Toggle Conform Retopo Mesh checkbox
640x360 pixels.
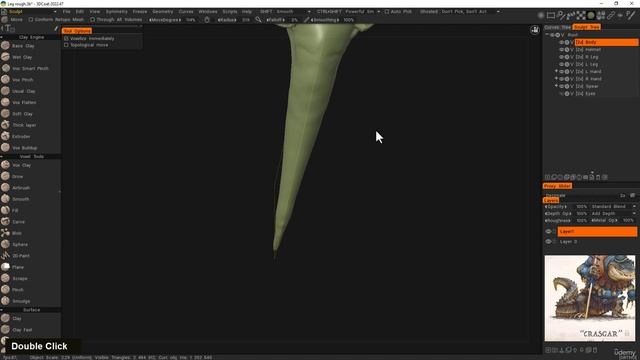click(31, 20)
